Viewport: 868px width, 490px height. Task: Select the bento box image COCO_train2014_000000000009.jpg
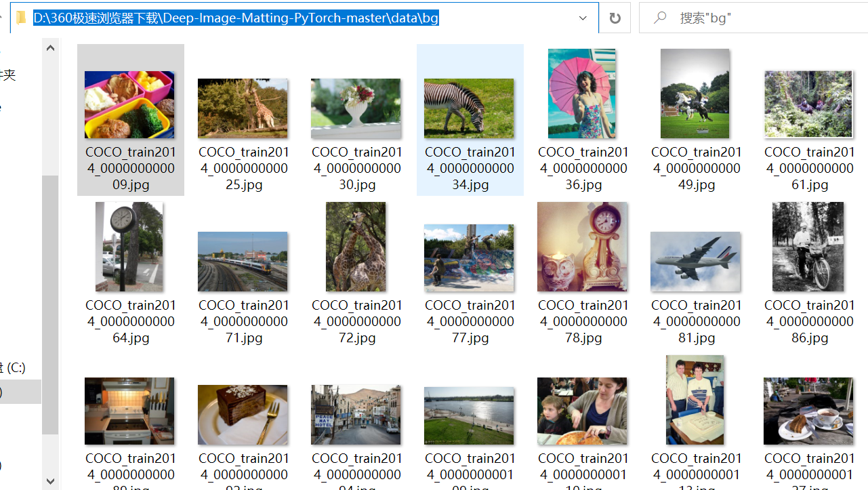coord(130,105)
